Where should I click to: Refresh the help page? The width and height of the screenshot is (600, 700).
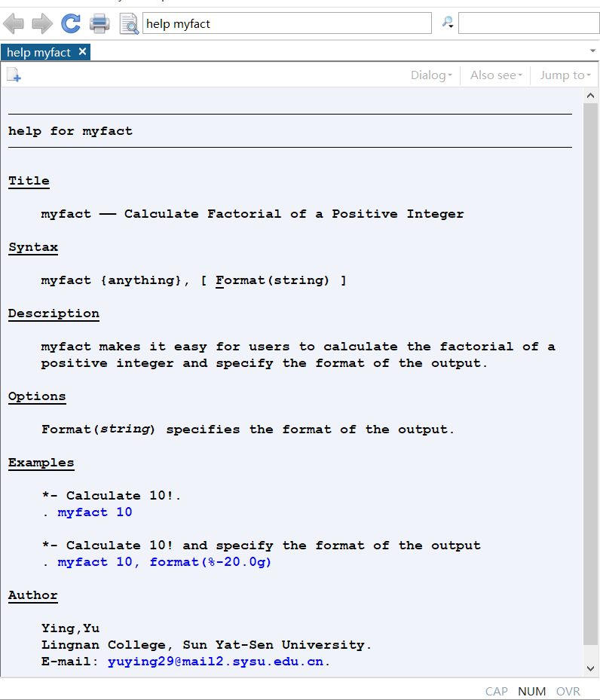pyautogui.click(x=71, y=23)
